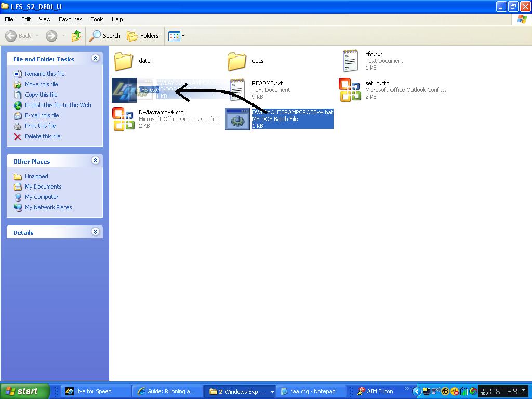The height and width of the screenshot is (399, 532).
Task: Click the Windows flag logo
Action: [522, 19]
